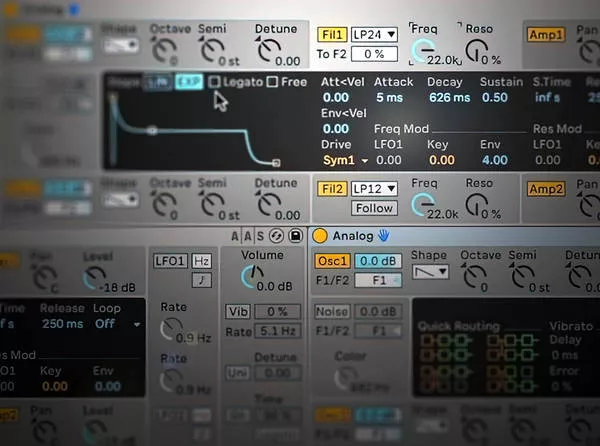
Task: Toggle the Noise generator switch
Action: coord(332,312)
